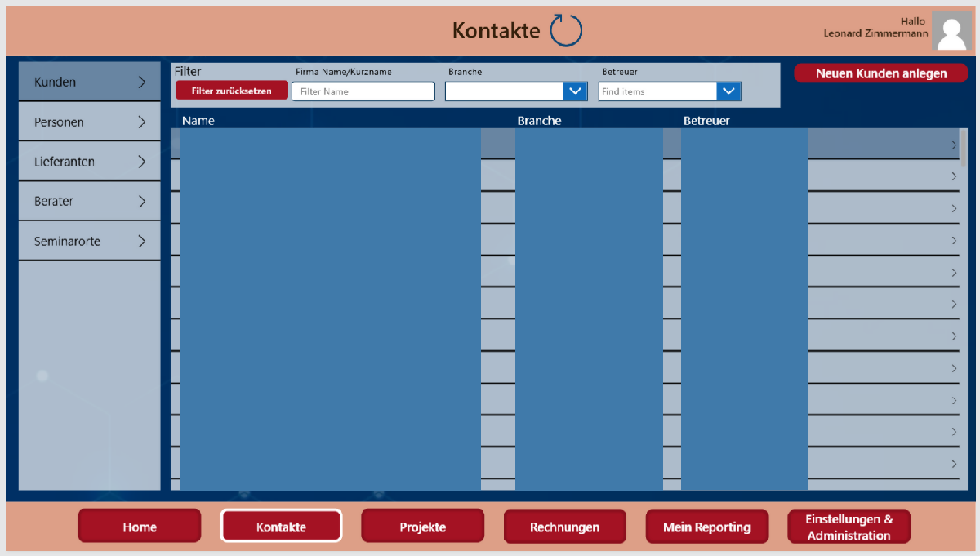Image resolution: width=980 pixels, height=556 pixels.
Task: Expand the second contact row details
Action: pos(952,176)
